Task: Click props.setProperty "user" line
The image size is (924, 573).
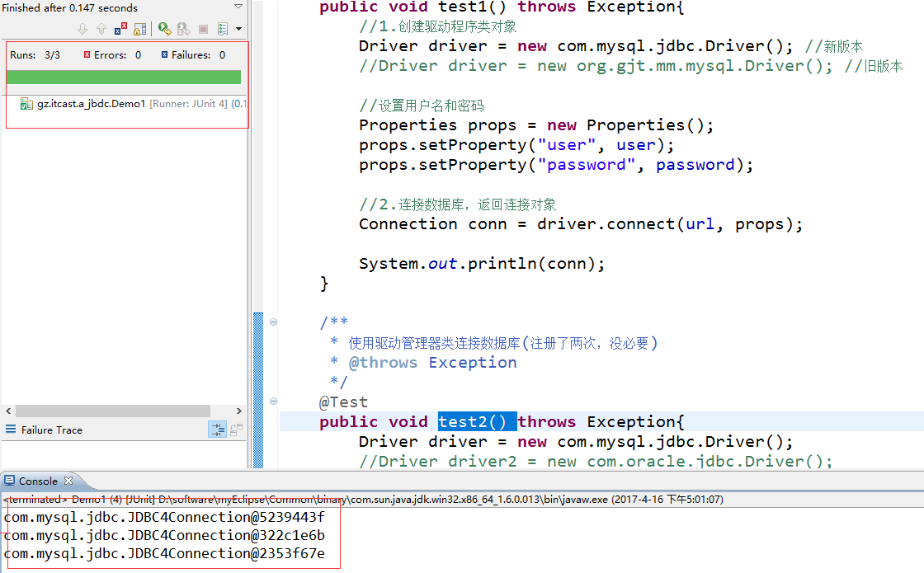Action: [x=516, y=145]
